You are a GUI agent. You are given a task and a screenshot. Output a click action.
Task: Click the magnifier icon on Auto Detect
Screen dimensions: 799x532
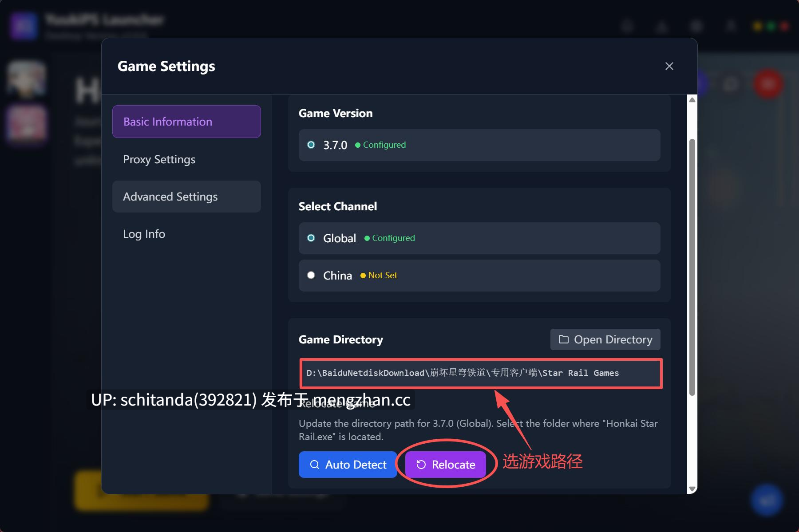314,465
